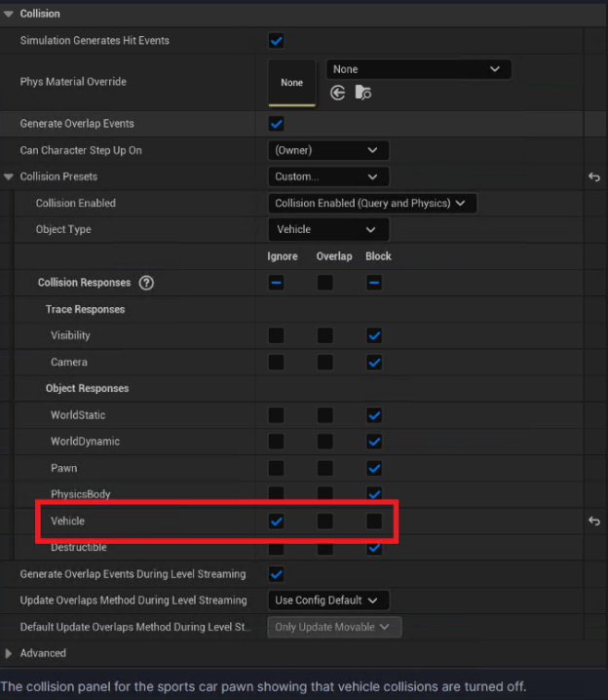The height and width of the screenshot is (700, 608).
Task: Set Visibility trace to Ignore
Action: [x=276, y=335]
